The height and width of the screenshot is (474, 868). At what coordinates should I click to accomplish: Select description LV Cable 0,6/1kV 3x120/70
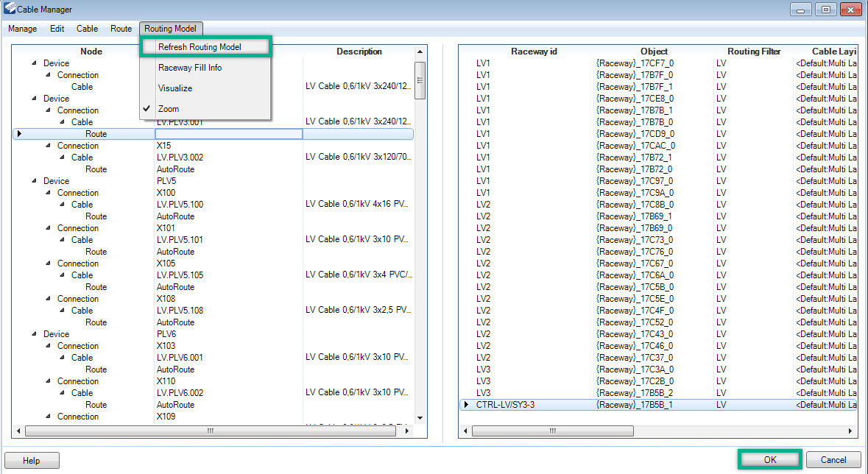pos(358,158)
